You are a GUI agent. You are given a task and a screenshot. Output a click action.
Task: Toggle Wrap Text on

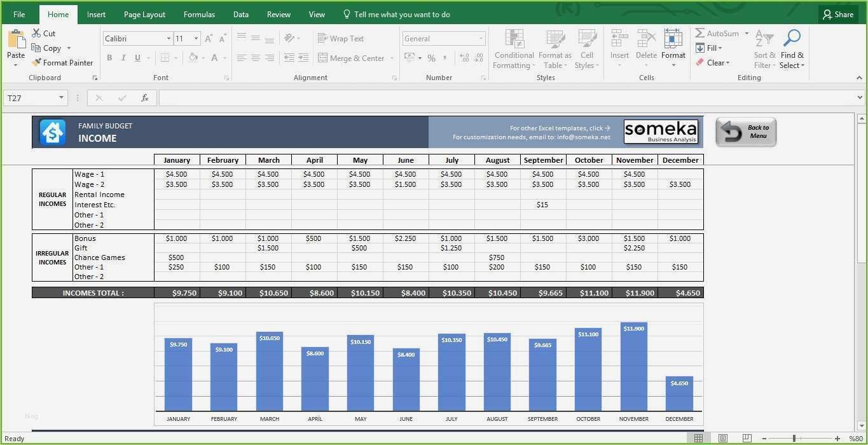click(x=341, y=38)
